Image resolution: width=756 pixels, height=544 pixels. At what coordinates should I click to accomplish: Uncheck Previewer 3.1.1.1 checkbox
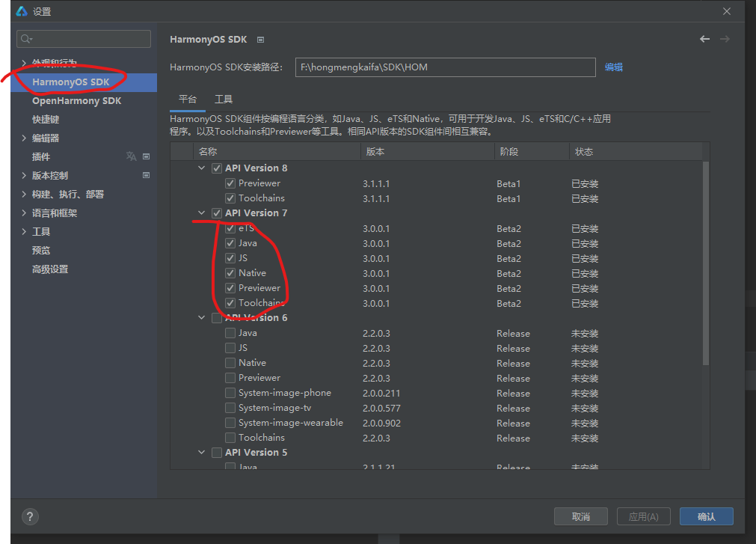point(230,183)
